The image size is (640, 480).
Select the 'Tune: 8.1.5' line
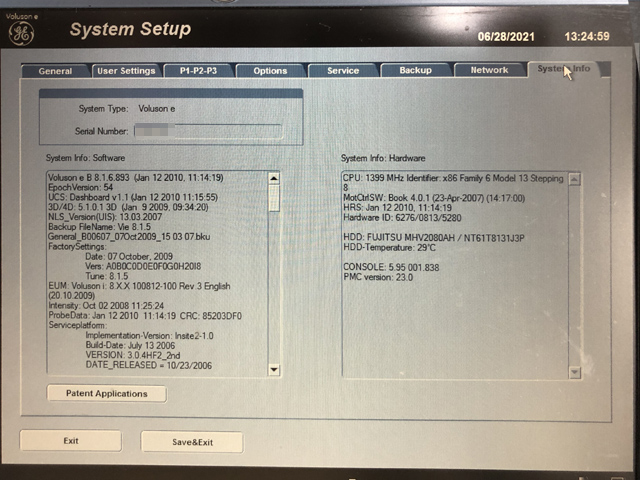coord(107,276)
